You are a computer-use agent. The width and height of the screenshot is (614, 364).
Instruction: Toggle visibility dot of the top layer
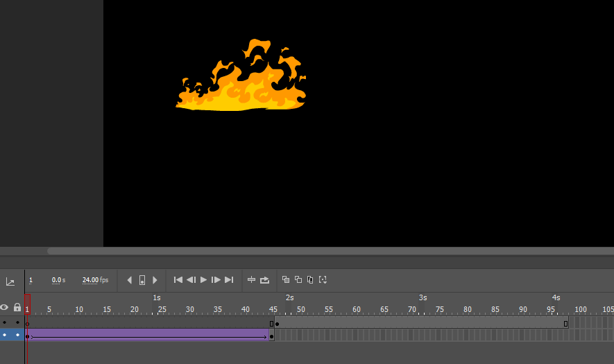pos(5,322)
